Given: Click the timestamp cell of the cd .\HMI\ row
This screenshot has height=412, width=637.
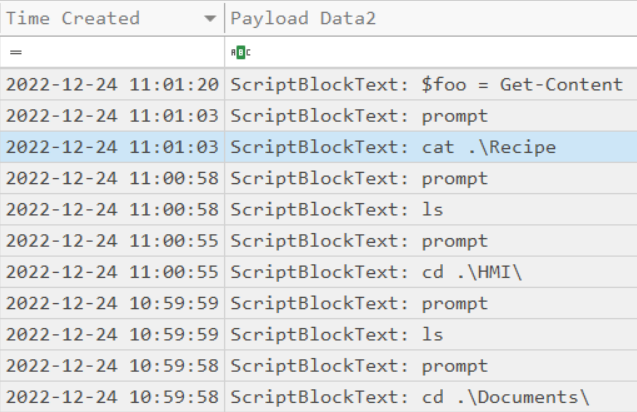Looking at the screenshot, I should (x=112, y=272).
